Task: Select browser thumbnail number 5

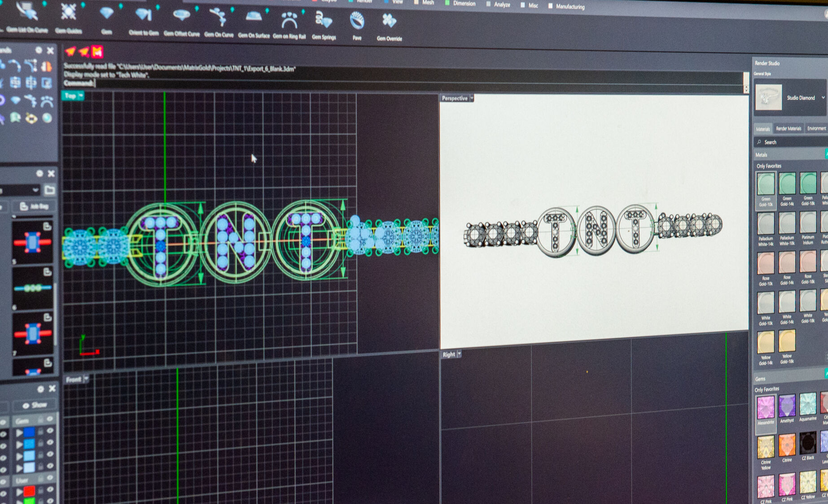Action: 32,242
